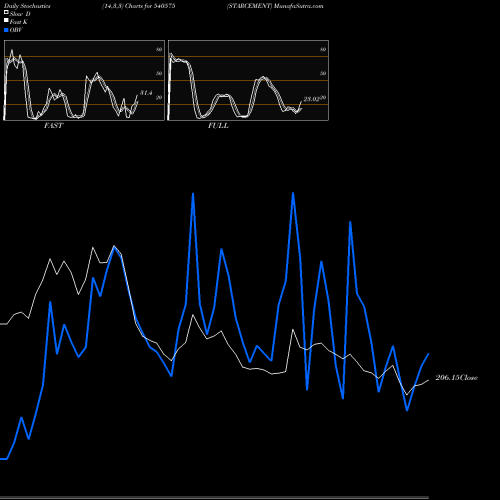The image size is (500, 500).
Task: Click the first tall OBV peak
Action: pos(193,195)
